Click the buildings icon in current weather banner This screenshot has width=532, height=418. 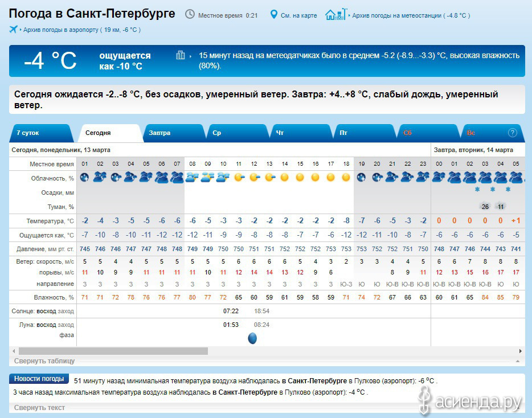(180, 55)
